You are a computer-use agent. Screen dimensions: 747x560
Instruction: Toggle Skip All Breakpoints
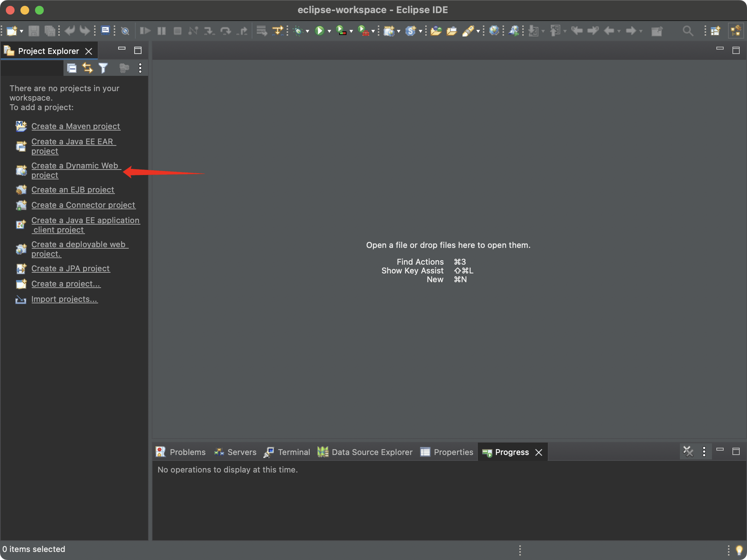tap(125, 31)
